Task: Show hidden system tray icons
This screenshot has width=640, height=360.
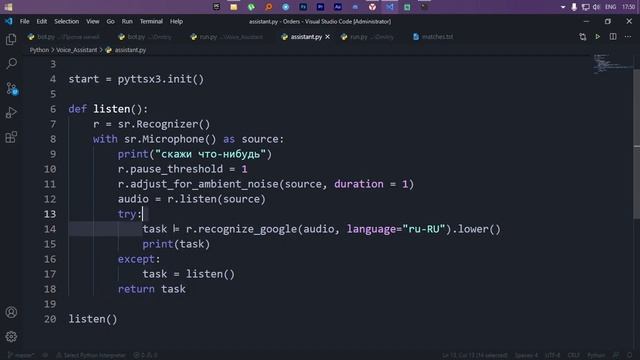Action: [x=563, y=7]
